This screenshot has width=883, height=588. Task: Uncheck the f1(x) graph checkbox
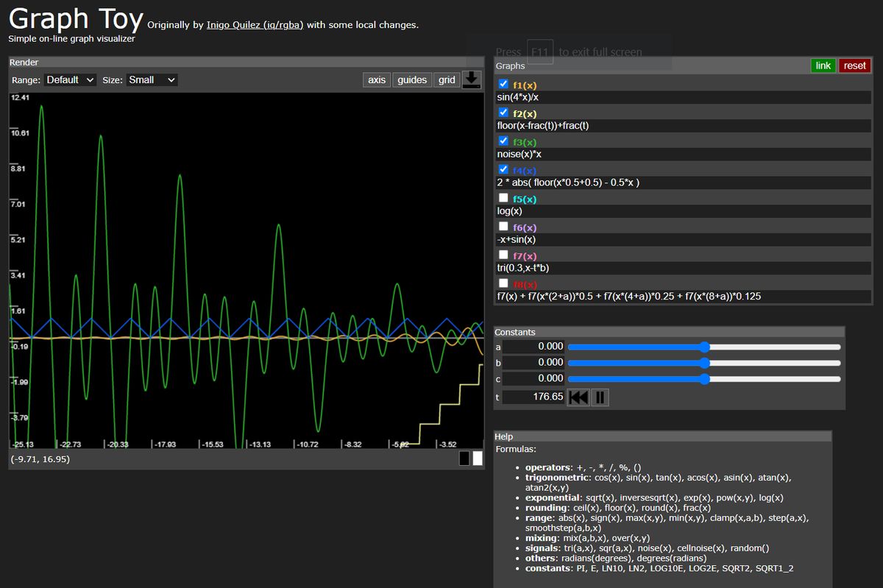pyautogui.click(x=504, y=84)
